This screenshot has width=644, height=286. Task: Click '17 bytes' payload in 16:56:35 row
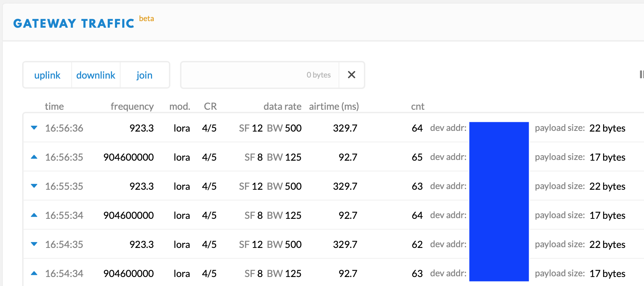(x=607, y=157)
